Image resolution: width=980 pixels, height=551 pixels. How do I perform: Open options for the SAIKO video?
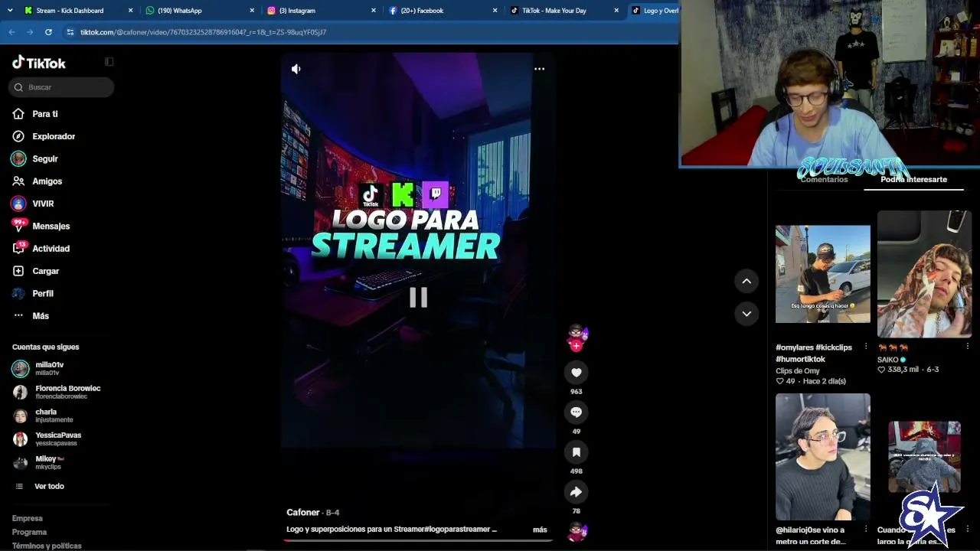tap(967, 347)
